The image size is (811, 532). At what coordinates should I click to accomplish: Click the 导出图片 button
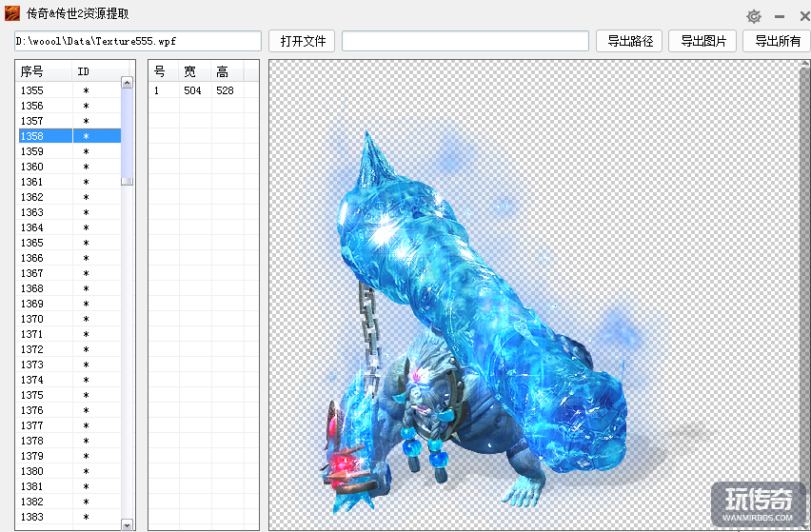tap(702, 41)
